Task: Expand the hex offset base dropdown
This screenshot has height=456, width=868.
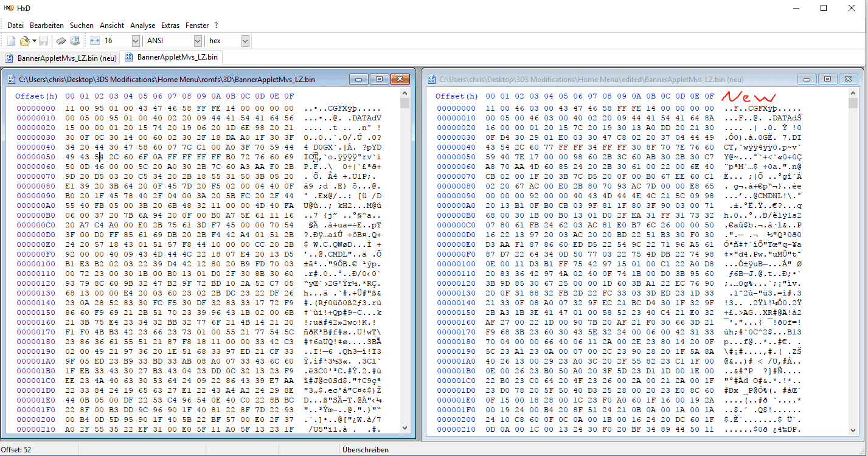Action: (228, 41)
